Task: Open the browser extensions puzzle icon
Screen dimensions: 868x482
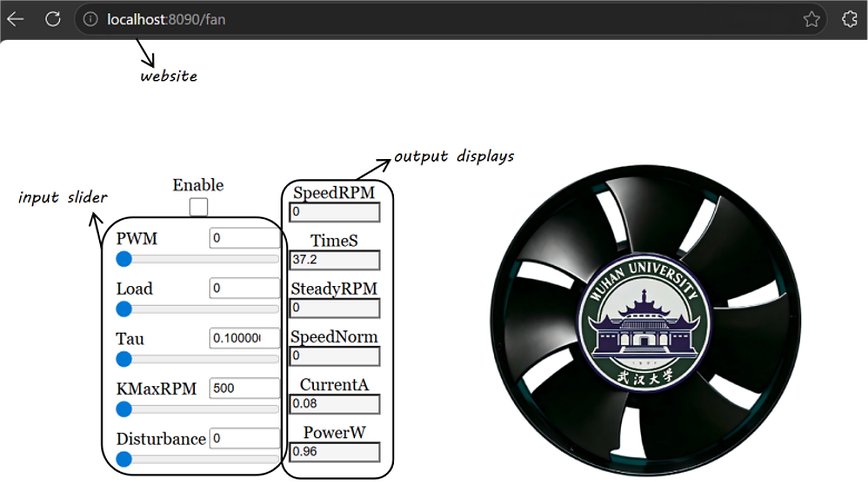Action: 849,19
